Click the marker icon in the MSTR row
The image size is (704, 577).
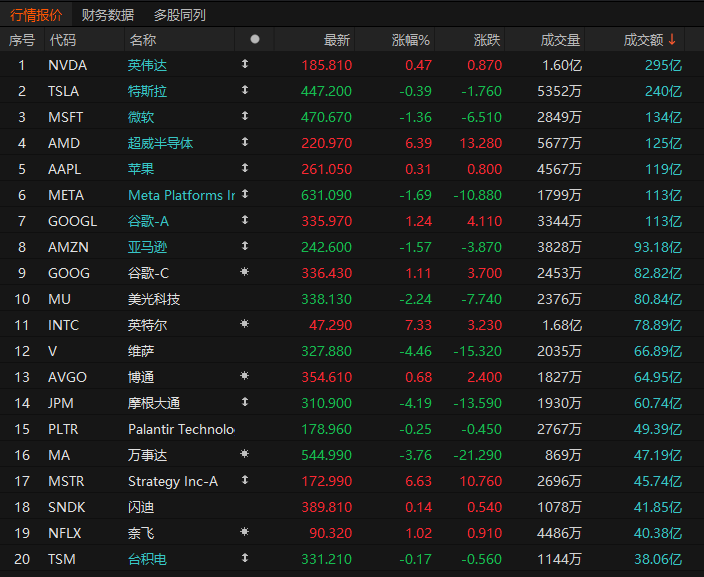click(245, 480)
